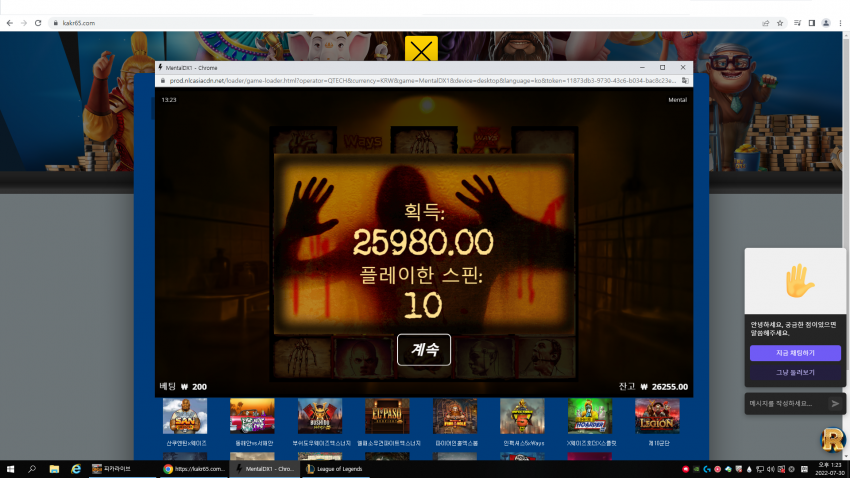Screen dimensions: 850x478
Task: Click the 25980.00 win amount
Action: point(423,242)
